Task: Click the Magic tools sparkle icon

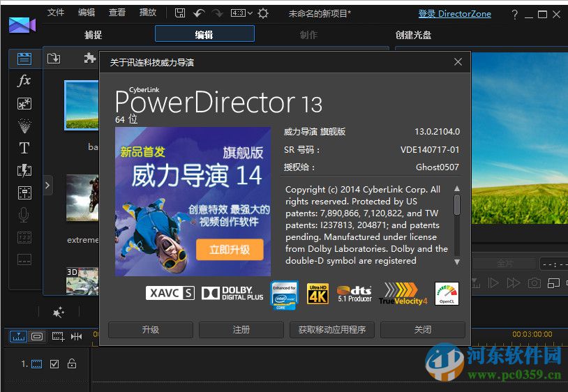Action: click(58, 312)
